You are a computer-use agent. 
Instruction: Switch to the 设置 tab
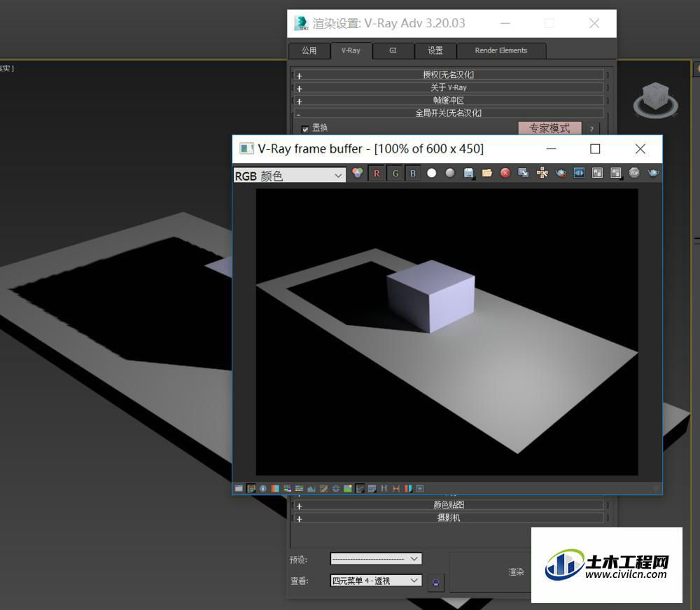pos(435,50)
